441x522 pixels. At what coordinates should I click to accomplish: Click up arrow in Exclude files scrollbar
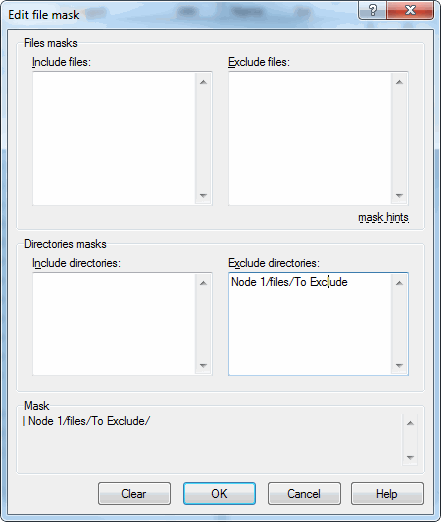coord(399,82)
